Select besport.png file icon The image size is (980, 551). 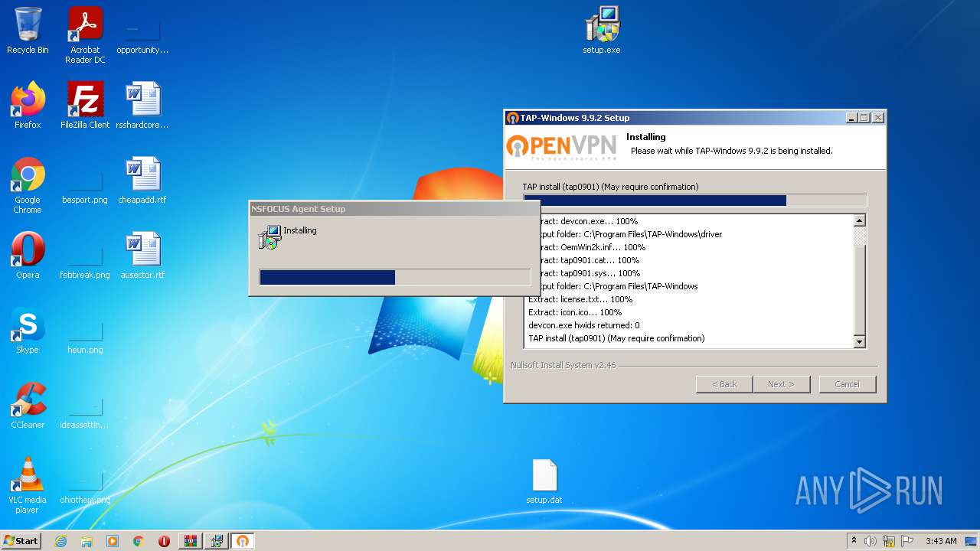(x=85, y=185)
